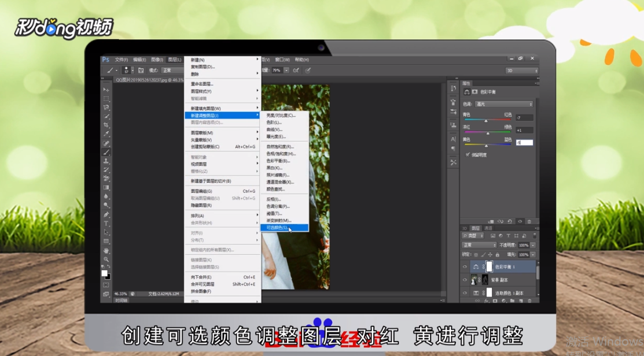Switch to the 通道 tab

[x=488, y=228]
